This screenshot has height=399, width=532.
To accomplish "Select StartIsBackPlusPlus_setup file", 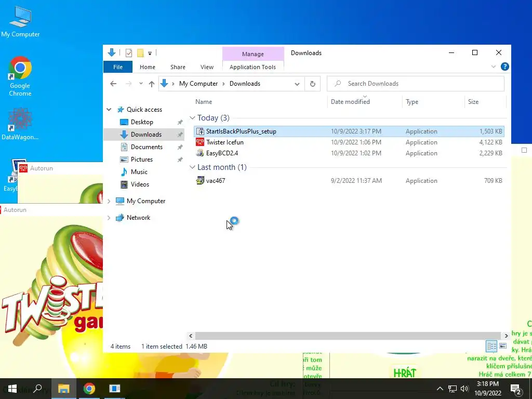I will tap(349, 131).
